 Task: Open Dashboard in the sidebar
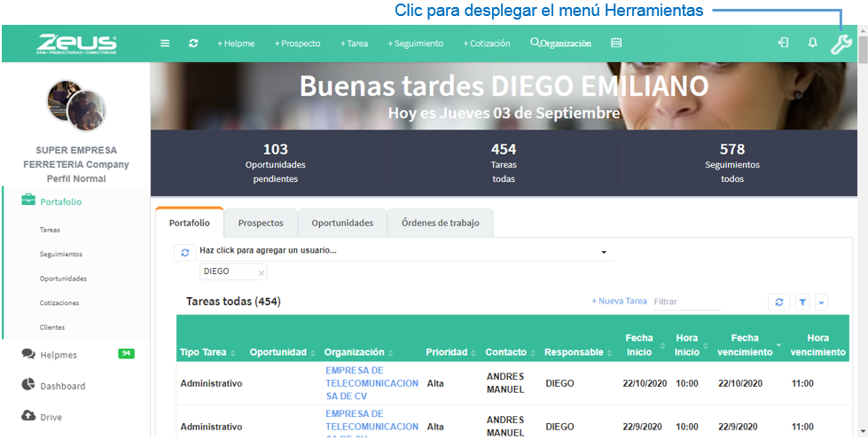(x=53, y=386)
